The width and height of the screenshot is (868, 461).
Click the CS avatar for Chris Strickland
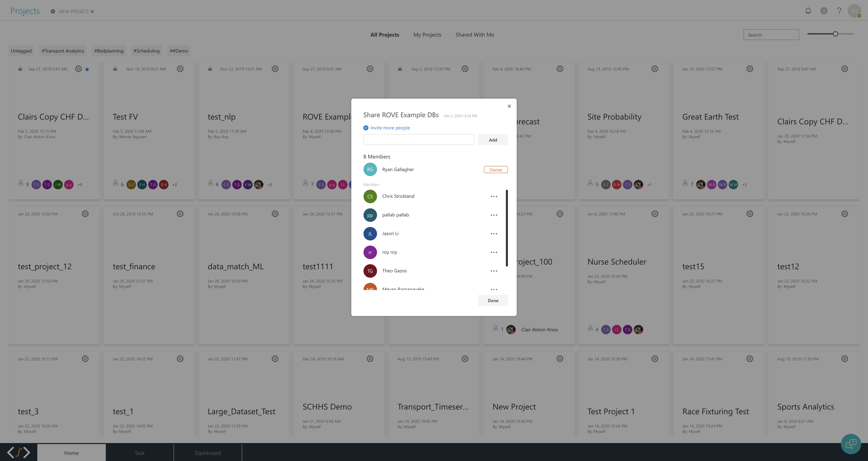(x=370, y=196)
